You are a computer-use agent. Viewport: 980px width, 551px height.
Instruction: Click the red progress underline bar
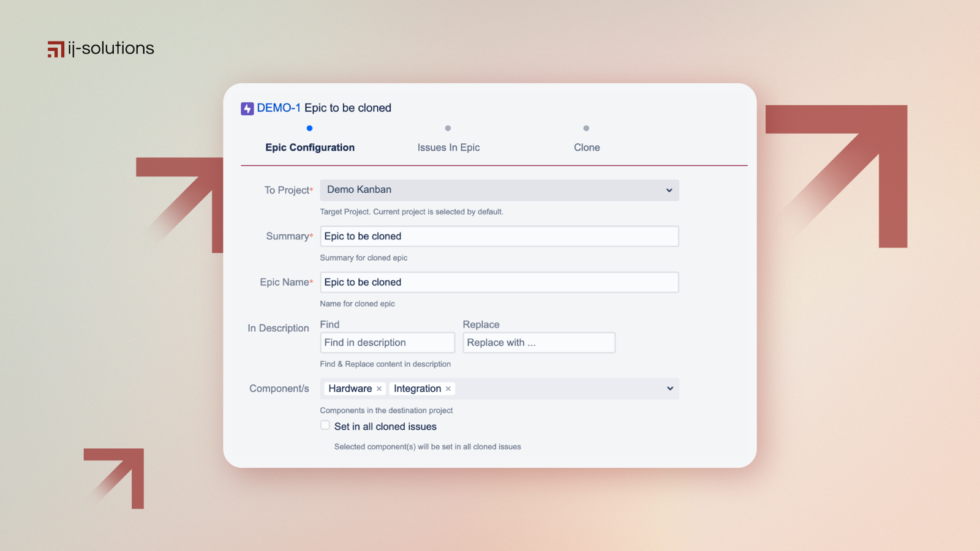(494, 164)
